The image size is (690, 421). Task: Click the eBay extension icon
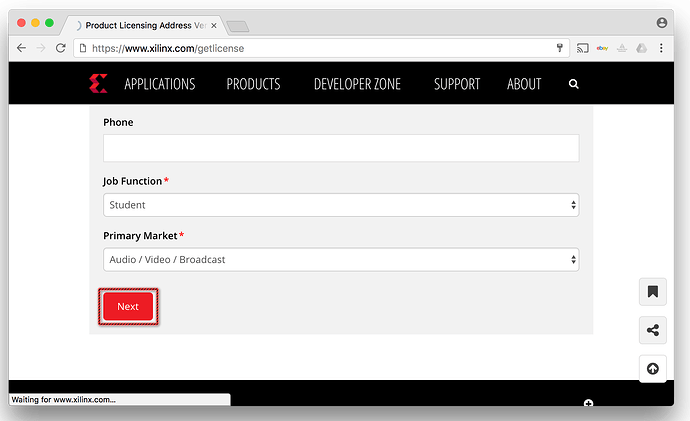(603, 48)
